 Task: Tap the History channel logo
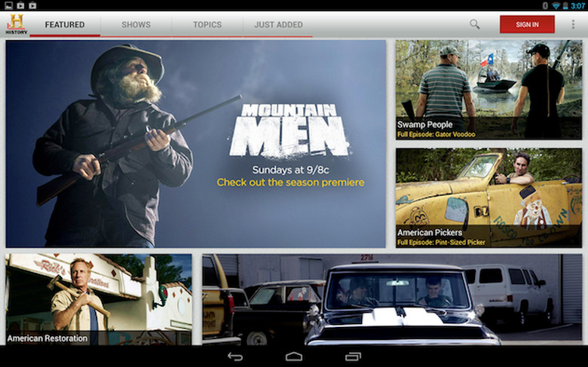point(16,24)
